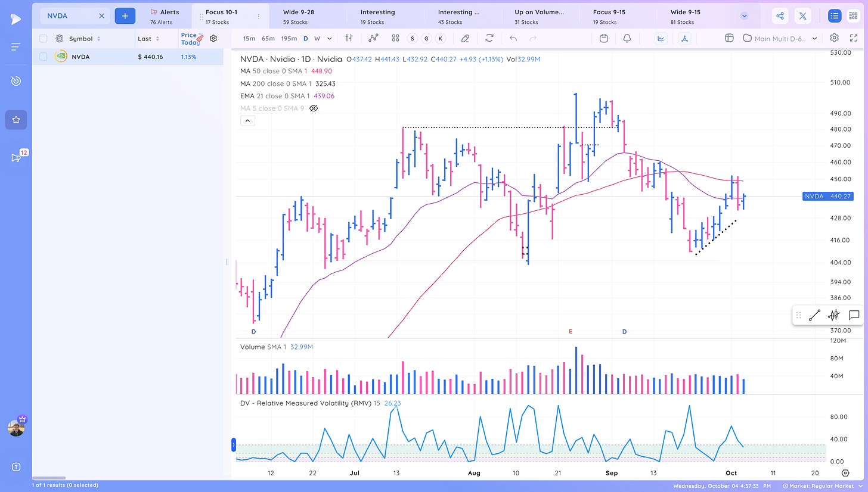Select the 15m timeframe
This screenshot has width=868, height=492.
[249, 38]
